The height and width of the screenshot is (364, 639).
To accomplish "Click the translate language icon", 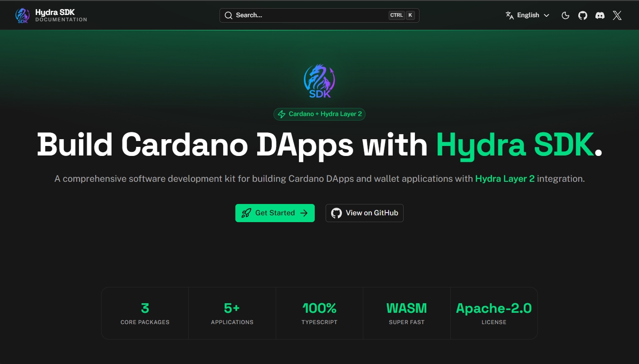I will click(x=510, y=15).
